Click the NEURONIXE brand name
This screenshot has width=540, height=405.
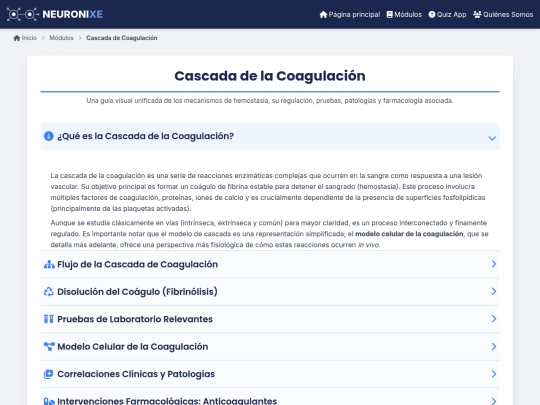72,14
